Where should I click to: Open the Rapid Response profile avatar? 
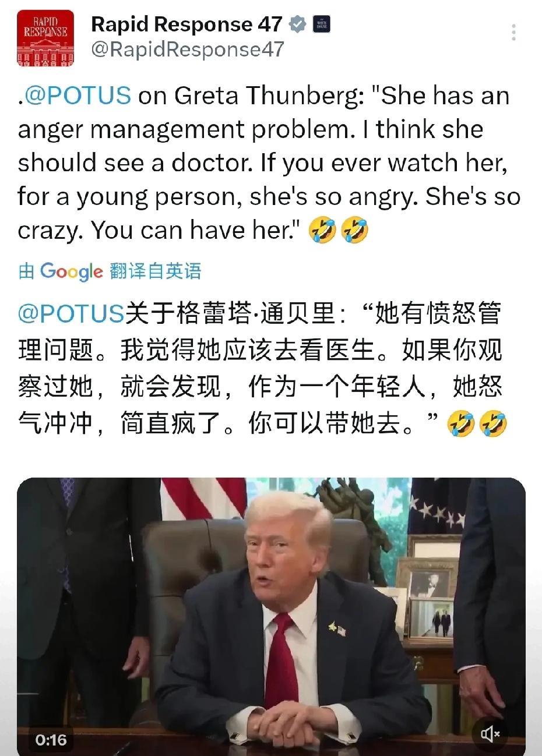[x=45, y=38]
